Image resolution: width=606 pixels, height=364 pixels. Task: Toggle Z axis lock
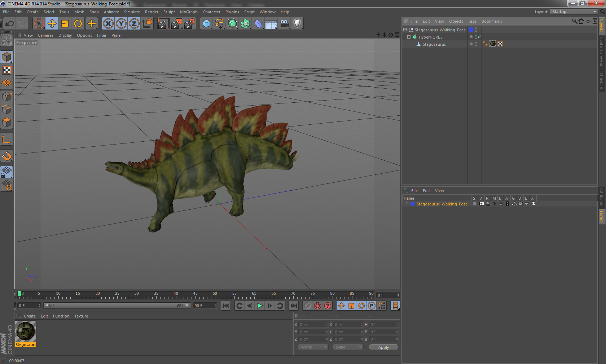(x=134, y=24)
